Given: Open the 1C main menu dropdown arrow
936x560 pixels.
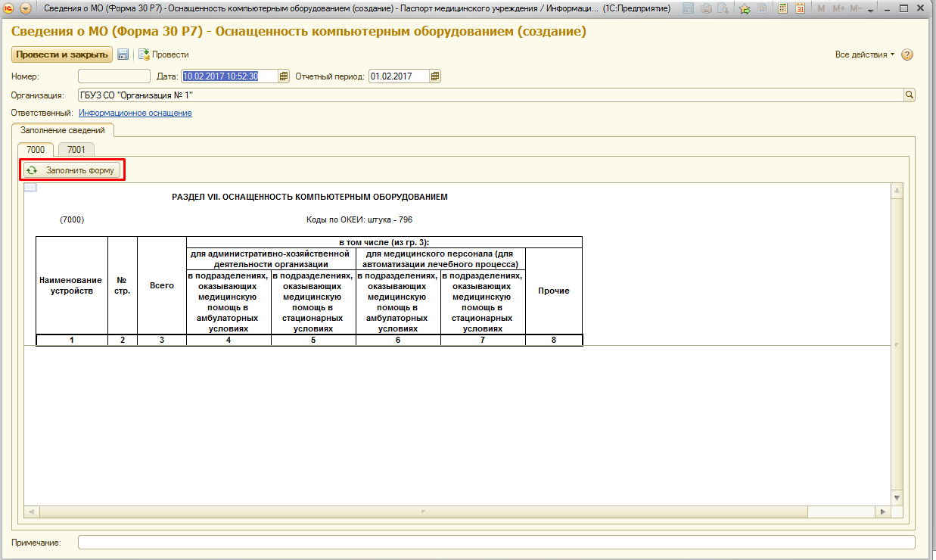Looking at the screenshot, I should tap(26, 9).
